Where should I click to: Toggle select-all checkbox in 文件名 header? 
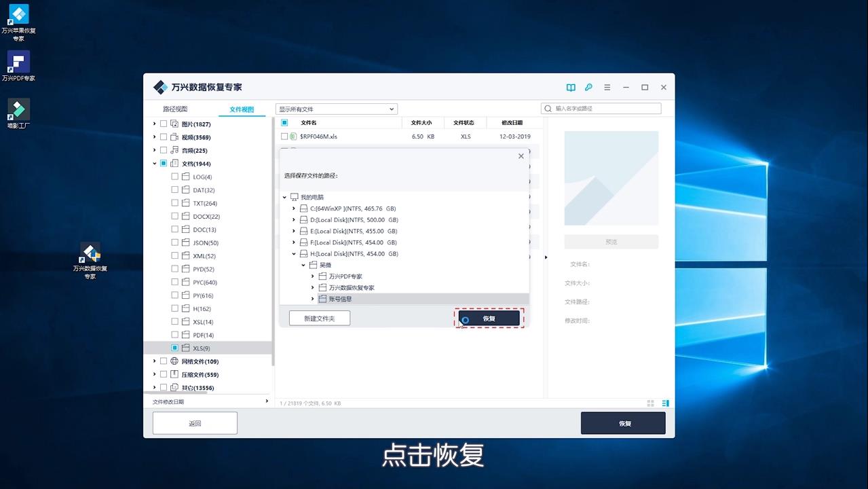pyautogui.click(x=284, y=123)
